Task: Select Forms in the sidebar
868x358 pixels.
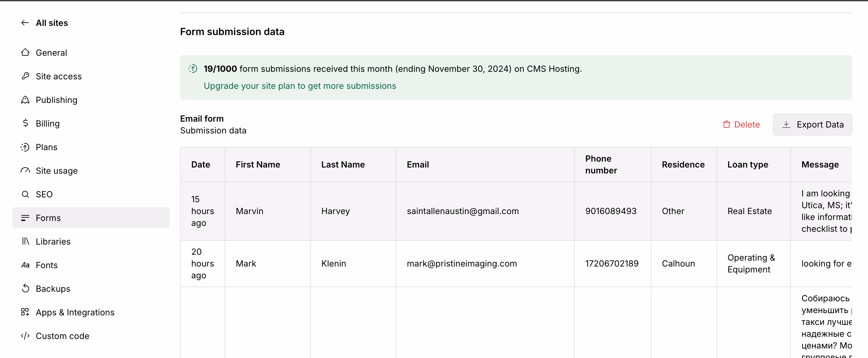Action: click(x=48, y=218)
